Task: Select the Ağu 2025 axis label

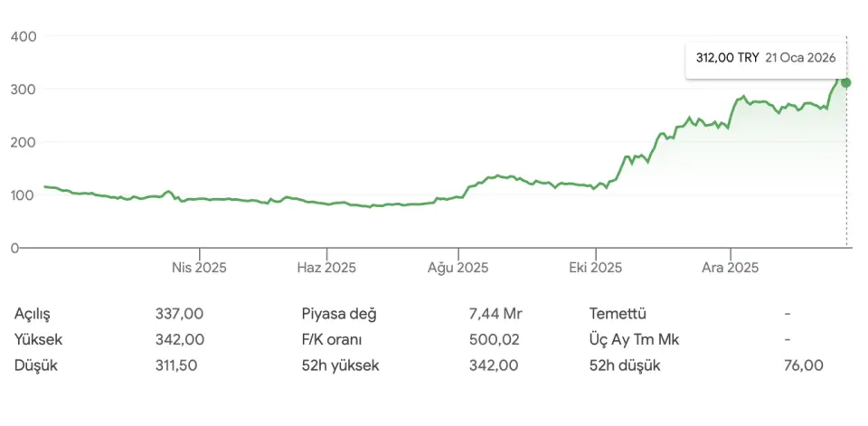Action: tap(459, 268)
